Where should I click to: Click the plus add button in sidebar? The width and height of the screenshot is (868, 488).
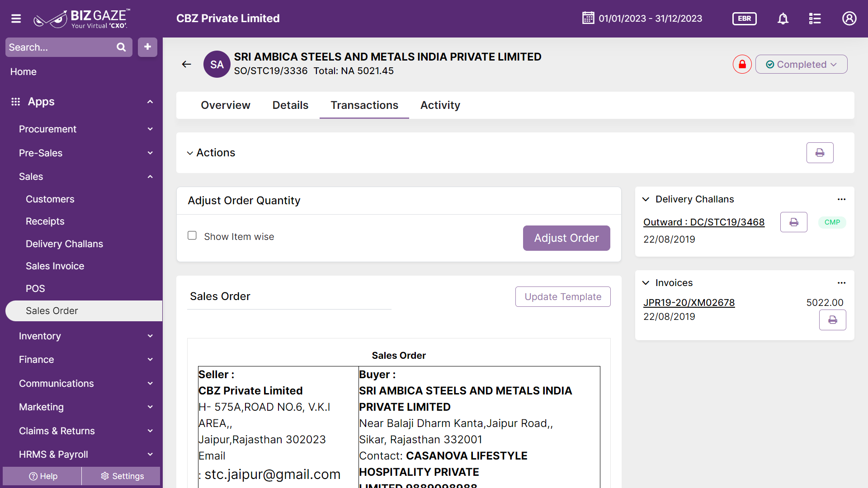[x=147, y=47]
